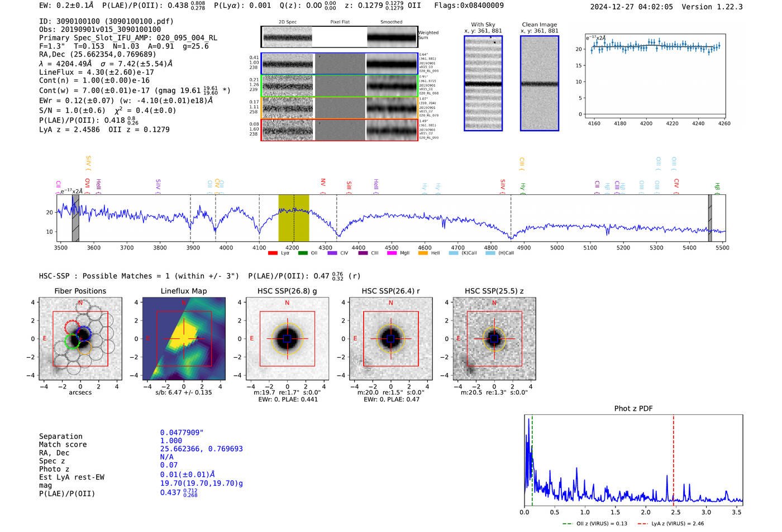Viewport: 782px width, 532px height.
Task: Click the green-bordered 2D spectrum row
Action: pyautogui.click(x=340, y=86)
